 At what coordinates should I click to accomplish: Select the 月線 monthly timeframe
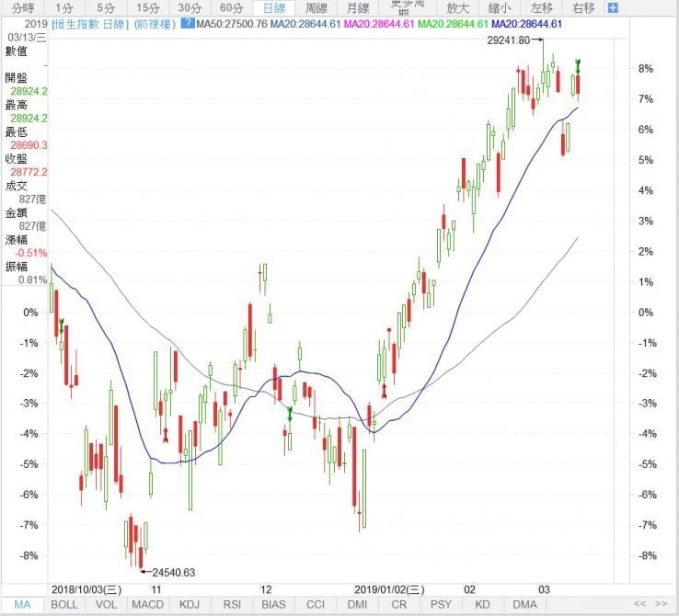coord(358,8)
